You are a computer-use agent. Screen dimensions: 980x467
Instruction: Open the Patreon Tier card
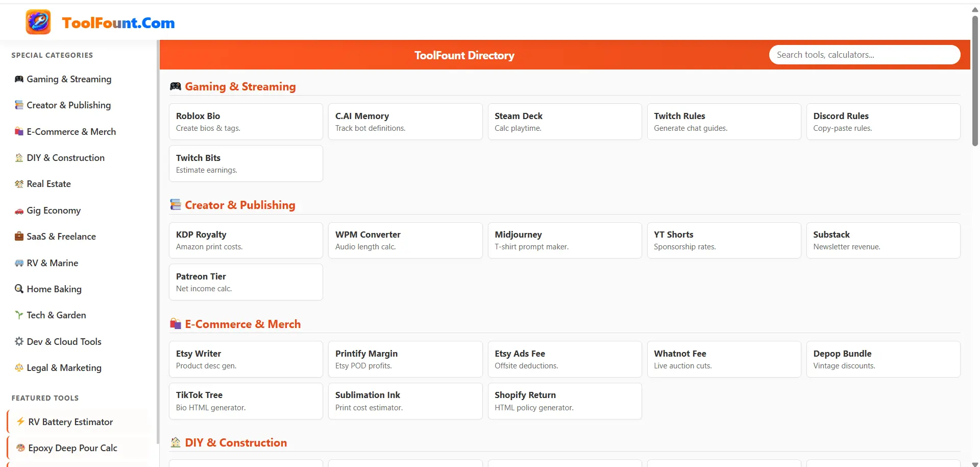pos(246,282)
